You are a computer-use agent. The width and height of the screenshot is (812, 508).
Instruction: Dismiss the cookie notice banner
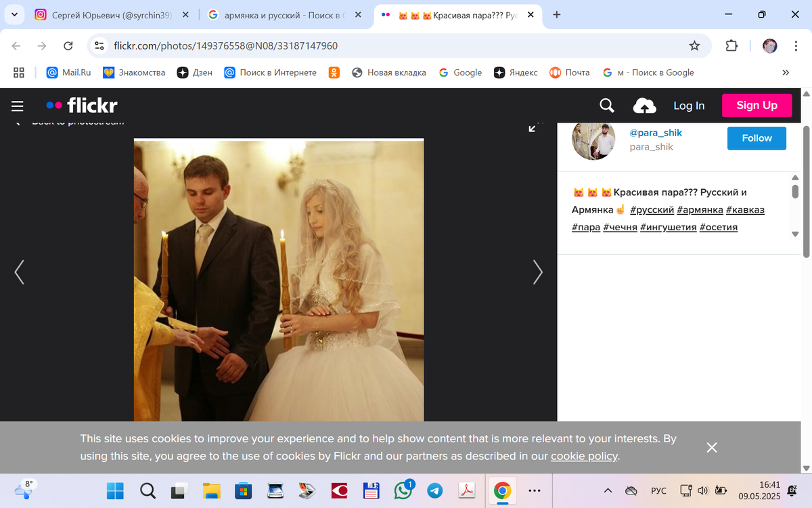(x=711, y=448)
